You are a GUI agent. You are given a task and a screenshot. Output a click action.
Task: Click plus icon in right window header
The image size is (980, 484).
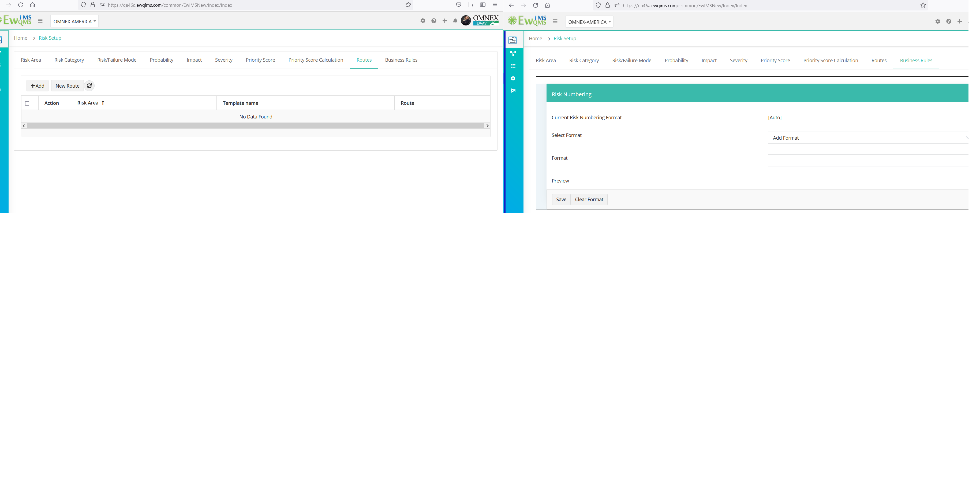click(x=959, y=22)
